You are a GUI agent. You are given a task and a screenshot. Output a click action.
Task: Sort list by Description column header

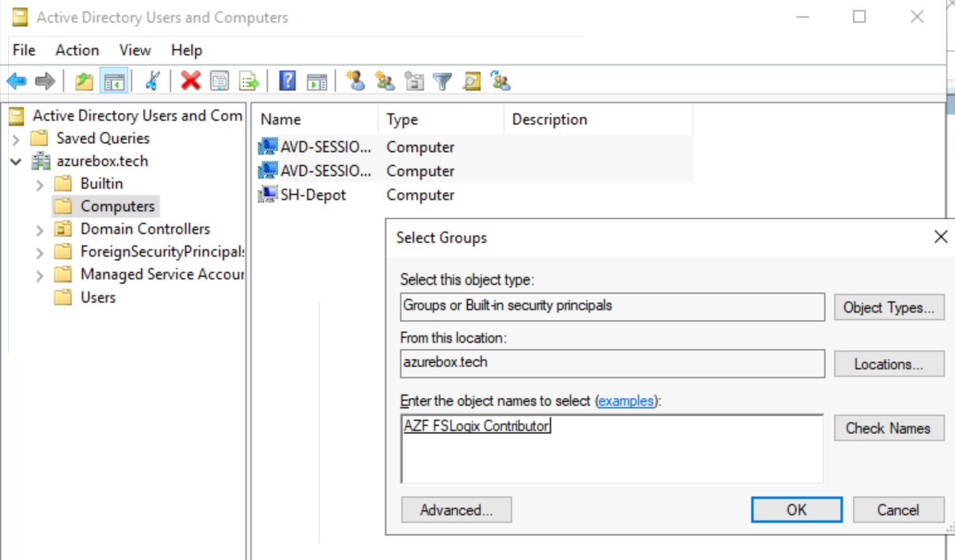[x=598, y=119]
